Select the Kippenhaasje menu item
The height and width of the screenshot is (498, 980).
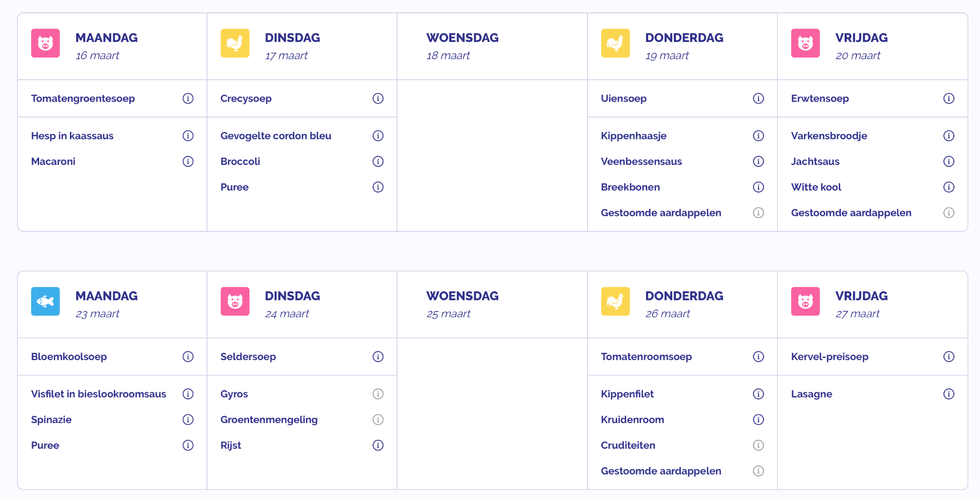point(633,136)
